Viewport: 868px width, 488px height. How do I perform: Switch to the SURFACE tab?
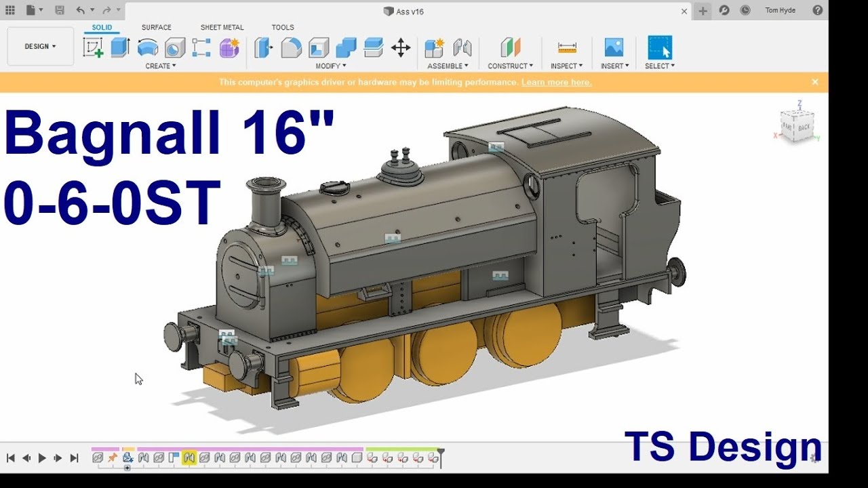coord(156,27)
